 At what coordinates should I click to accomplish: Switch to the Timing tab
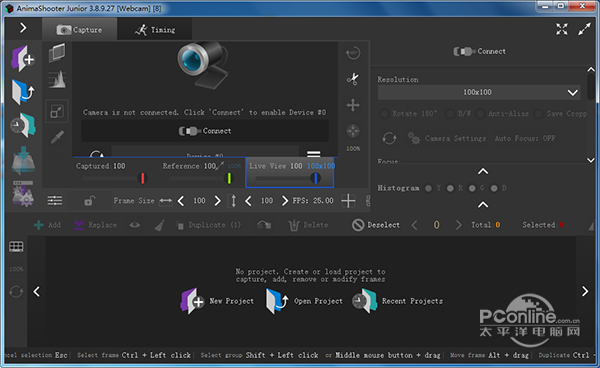pyautogui.click(x=155, y=30)
